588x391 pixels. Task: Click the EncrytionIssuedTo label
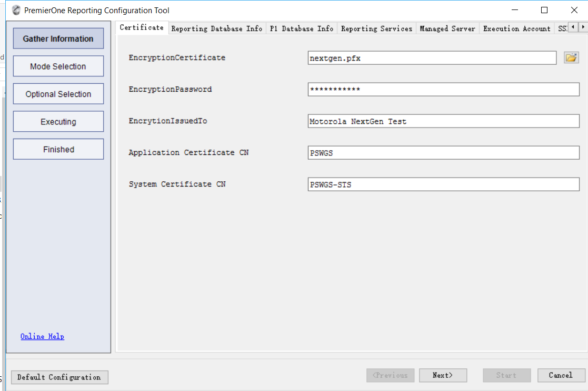[167, 121]
